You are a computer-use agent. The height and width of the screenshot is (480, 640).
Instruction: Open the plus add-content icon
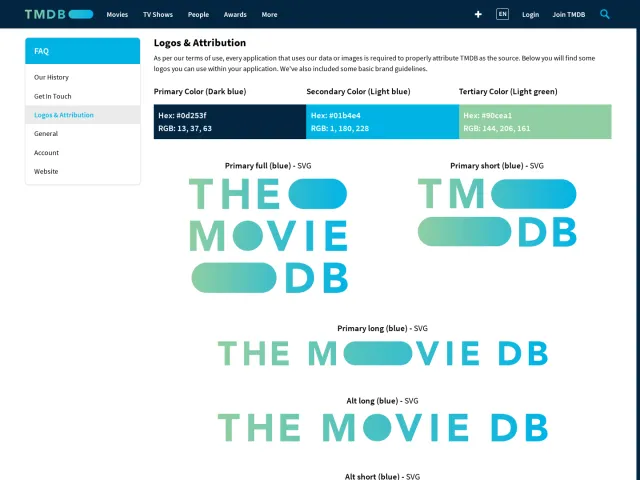pos(478,14)
